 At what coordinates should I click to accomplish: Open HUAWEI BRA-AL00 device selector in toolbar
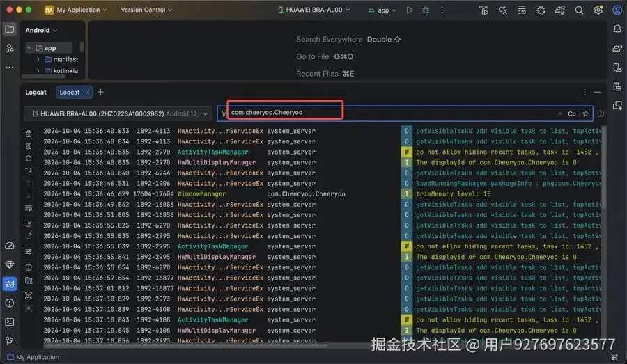pos(314,10)
